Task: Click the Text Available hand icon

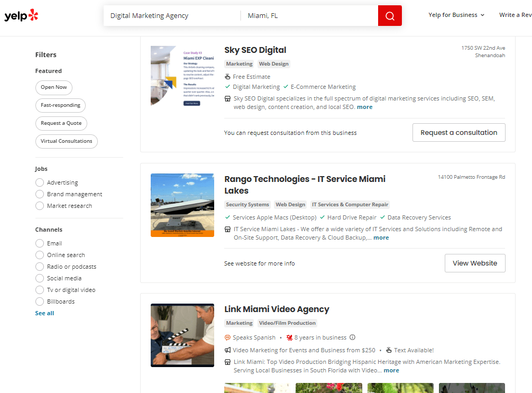Action: (388, 350)
